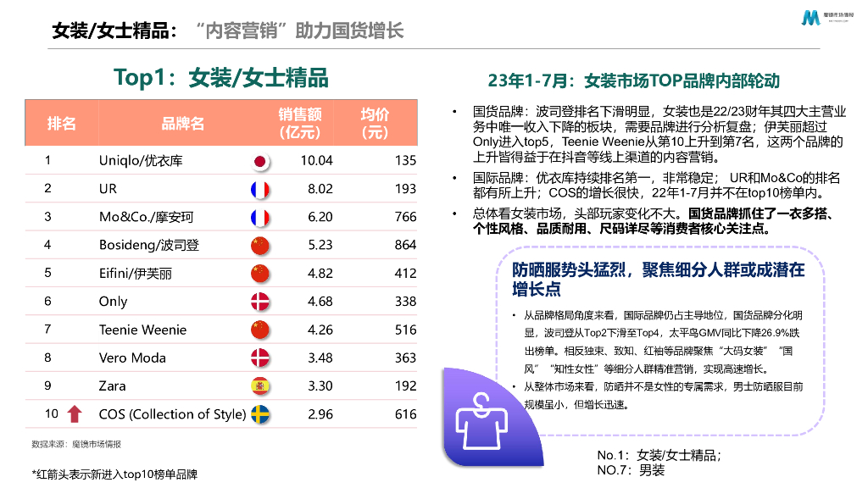The width and height of the screenshot is (868, 488).
Task: Click the 总体看女装市场 bullet paragraph
Action: (654, 221)
